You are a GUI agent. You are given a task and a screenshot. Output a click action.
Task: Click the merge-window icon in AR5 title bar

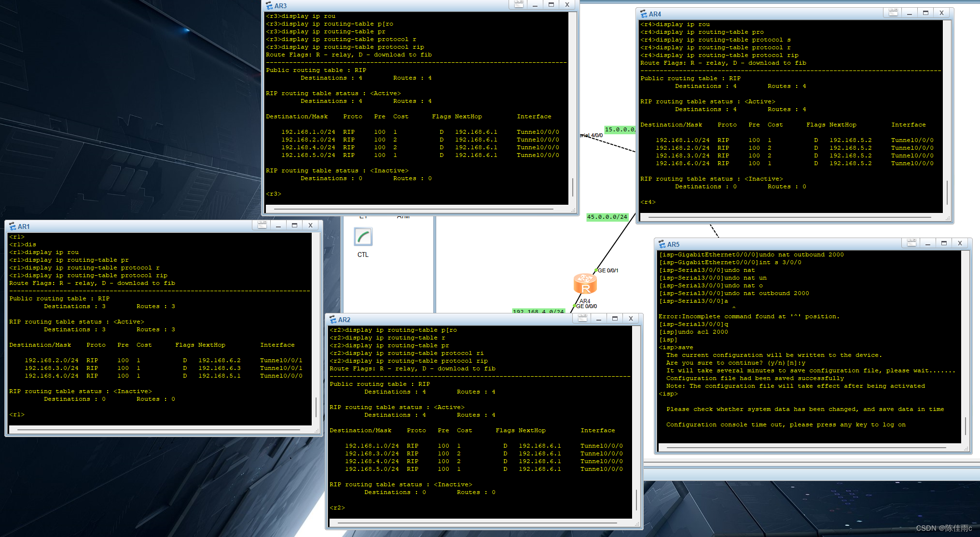coord(911,243)
